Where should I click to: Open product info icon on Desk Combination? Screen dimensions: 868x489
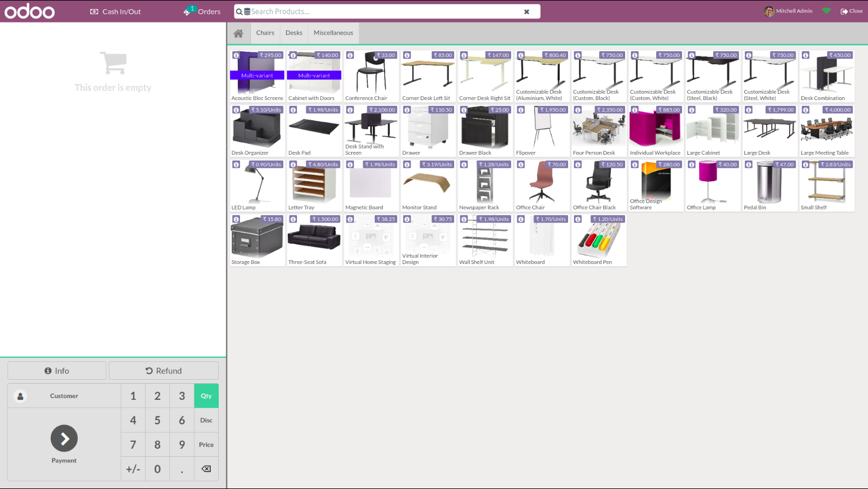[806, 55]
